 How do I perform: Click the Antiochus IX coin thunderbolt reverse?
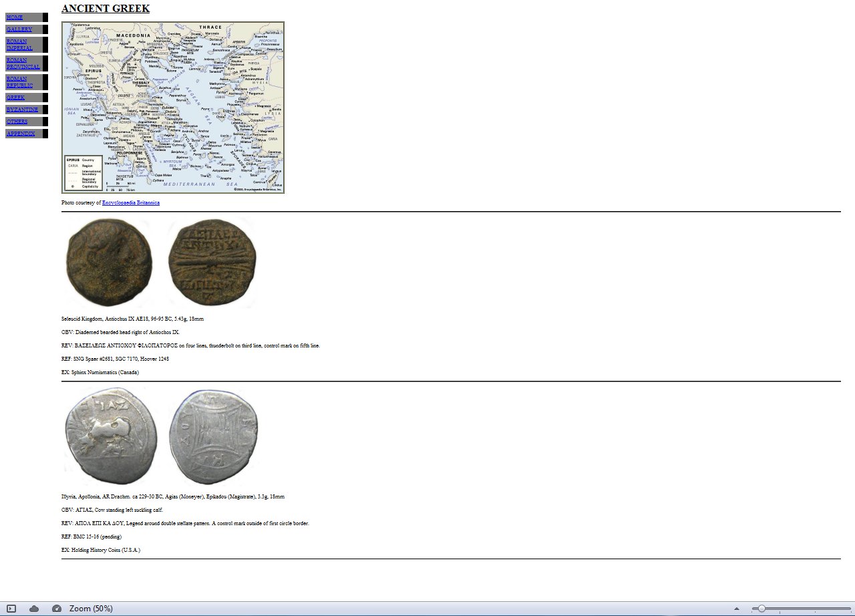(x=212, y=263)
